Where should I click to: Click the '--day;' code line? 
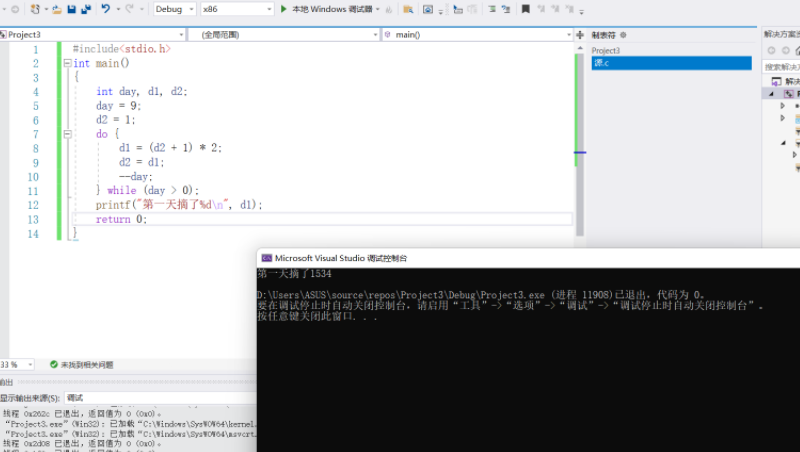(135, 177)
